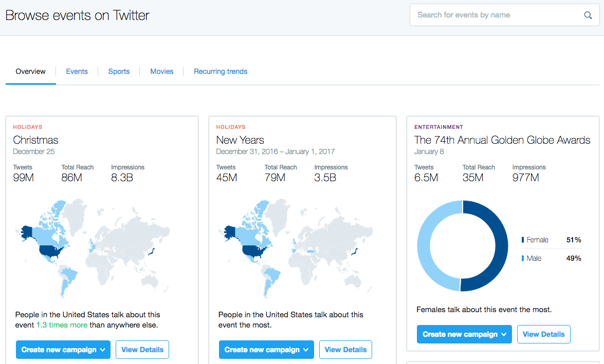View Details of the New Years event
The image size is (604, 364).
[345, 350]
